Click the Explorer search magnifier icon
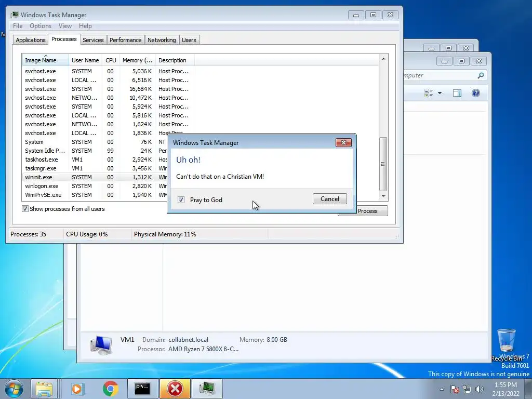Image resolution: width=532 pixels, height=399 pixels. [x=481, y=75]
